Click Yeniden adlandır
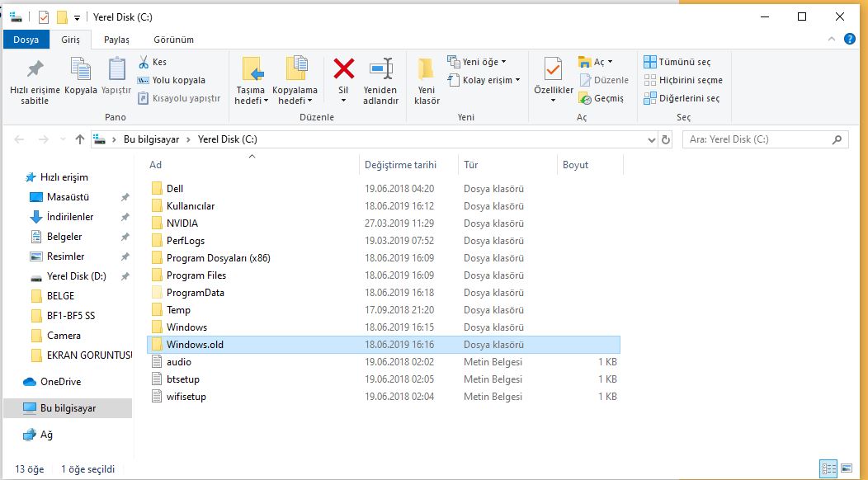The height and width of the screenshot is (480, 868). [x=381, y=82]
